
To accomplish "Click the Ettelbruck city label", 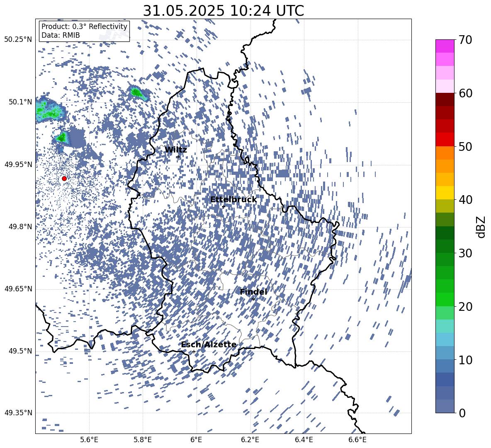I will coord(233,200).
